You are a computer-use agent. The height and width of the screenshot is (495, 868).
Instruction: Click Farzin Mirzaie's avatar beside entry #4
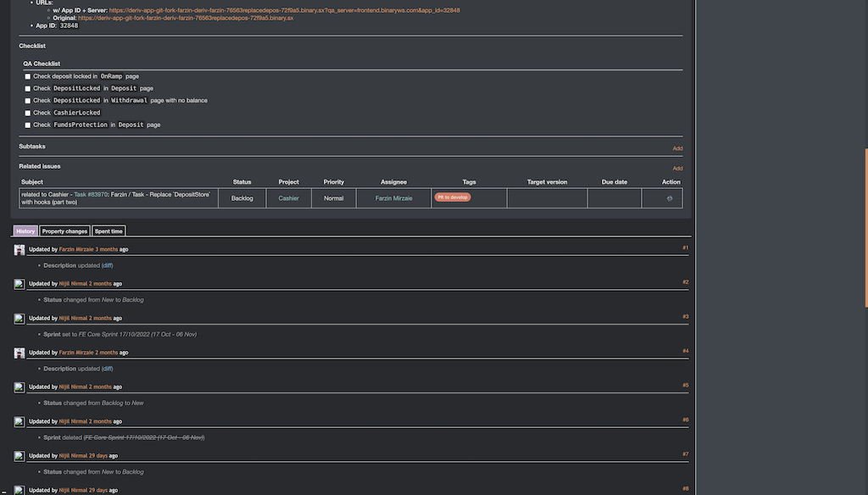19,352
